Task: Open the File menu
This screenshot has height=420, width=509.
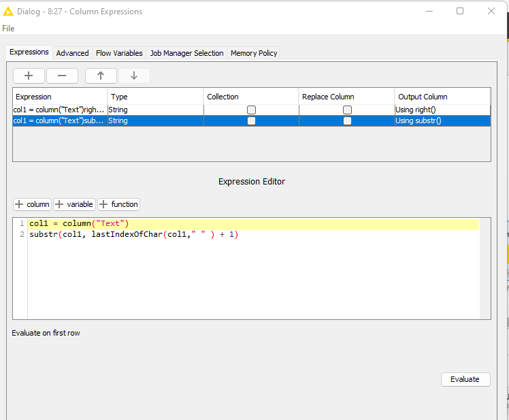Action: click(8, 29)
